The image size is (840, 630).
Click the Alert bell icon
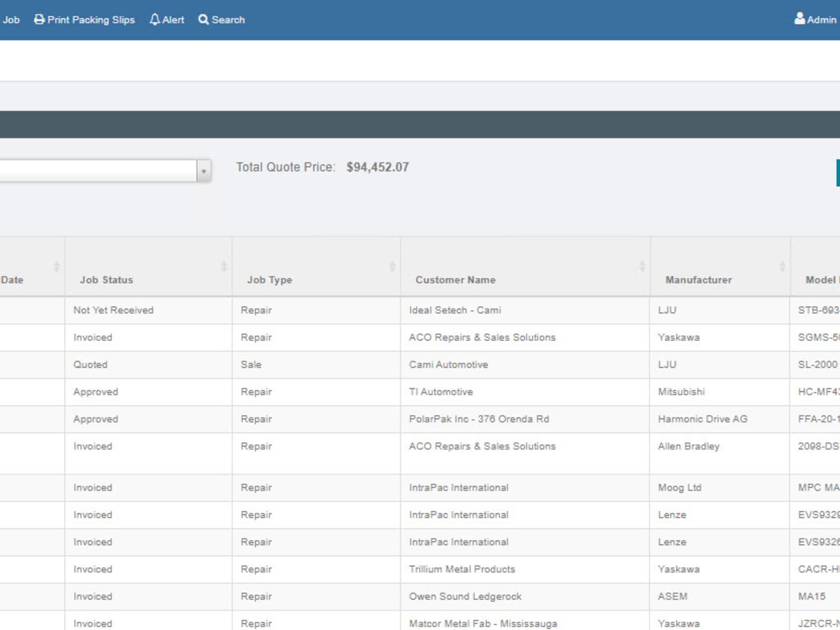pyautogui.click(x=155, y=19)
